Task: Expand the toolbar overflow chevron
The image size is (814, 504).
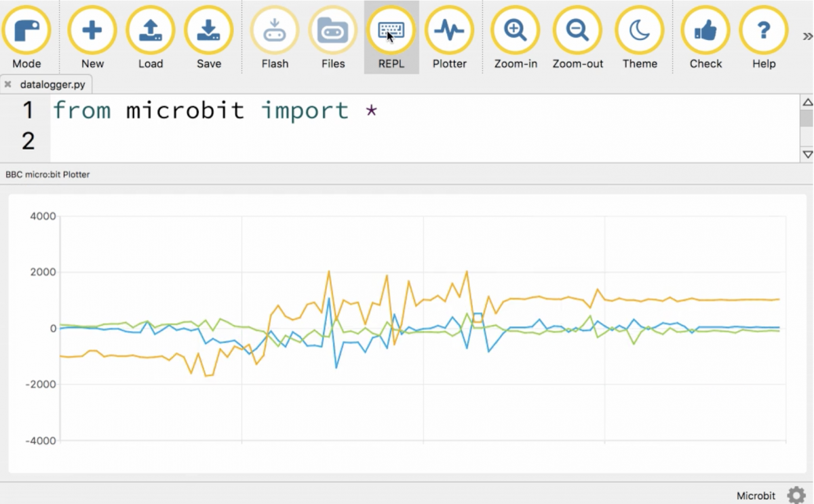Action: tap(807, 37)
